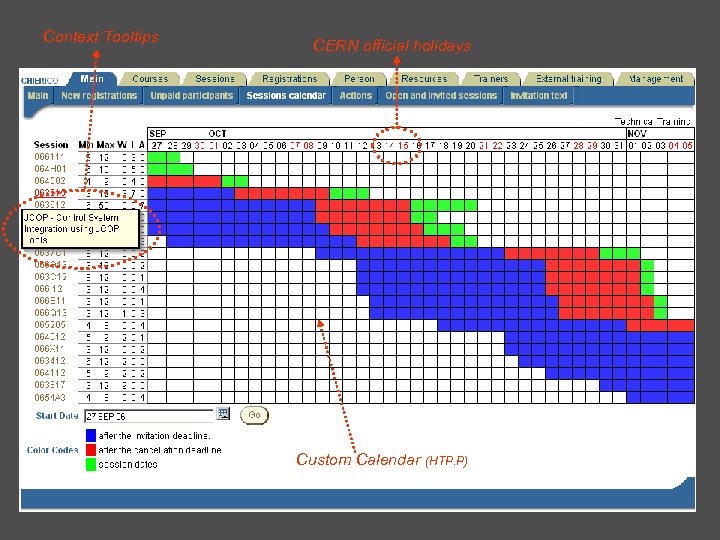
Task: Click date header 27 under SEP
Action: [x=157, y=146]
